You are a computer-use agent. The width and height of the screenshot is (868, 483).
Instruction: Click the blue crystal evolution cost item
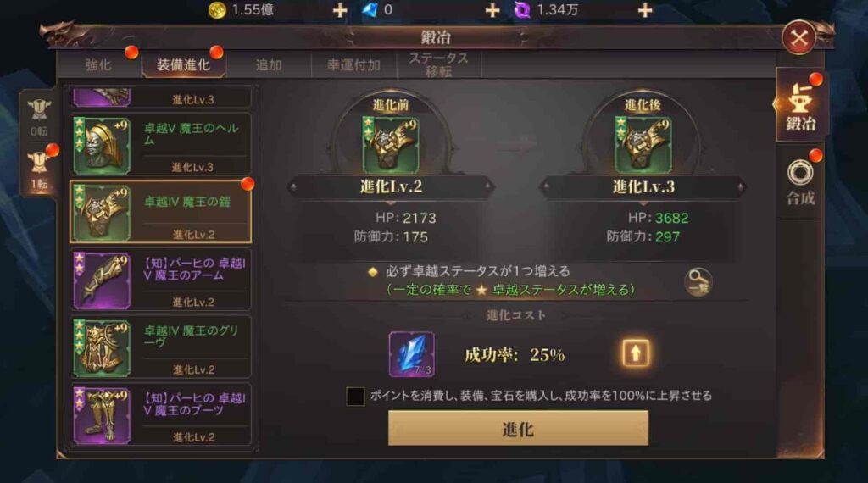(x=411, y=354)
